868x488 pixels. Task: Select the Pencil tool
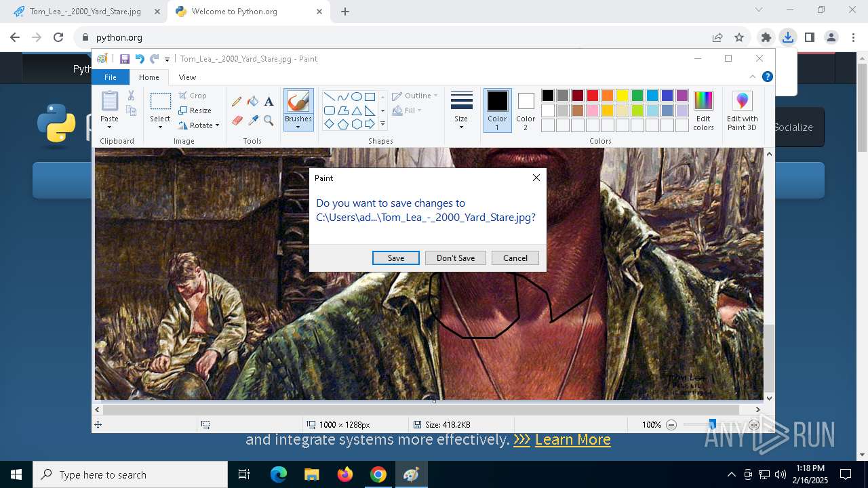237,102
